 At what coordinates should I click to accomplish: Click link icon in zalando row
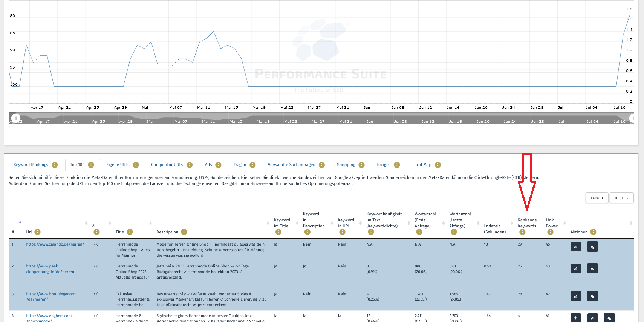[576, 247]
